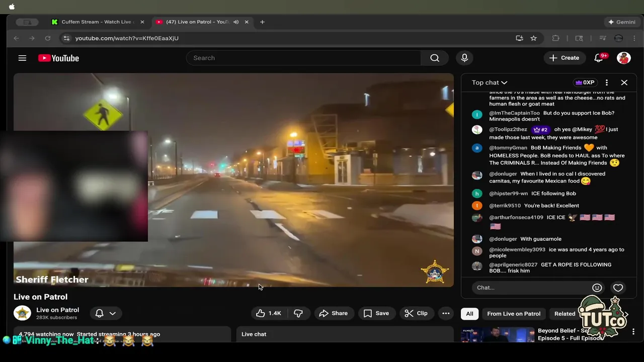
Task: Toggle channel notification bell
Action: 100,313
